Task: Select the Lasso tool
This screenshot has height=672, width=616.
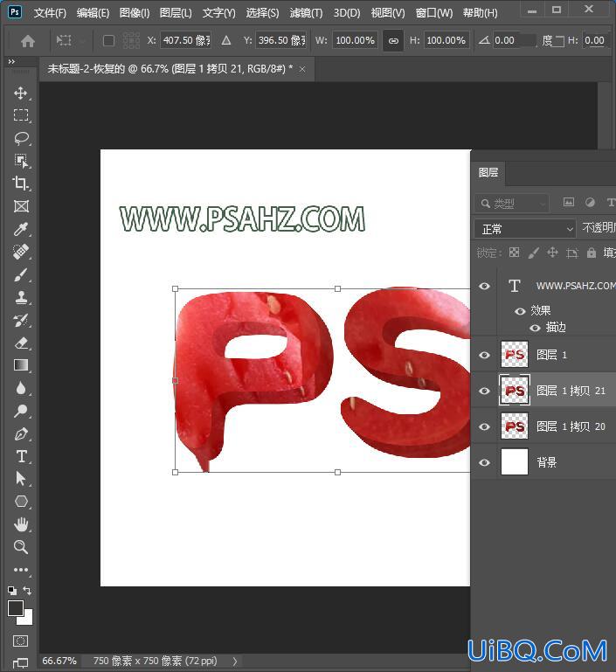Action: (x=21, y=138)
